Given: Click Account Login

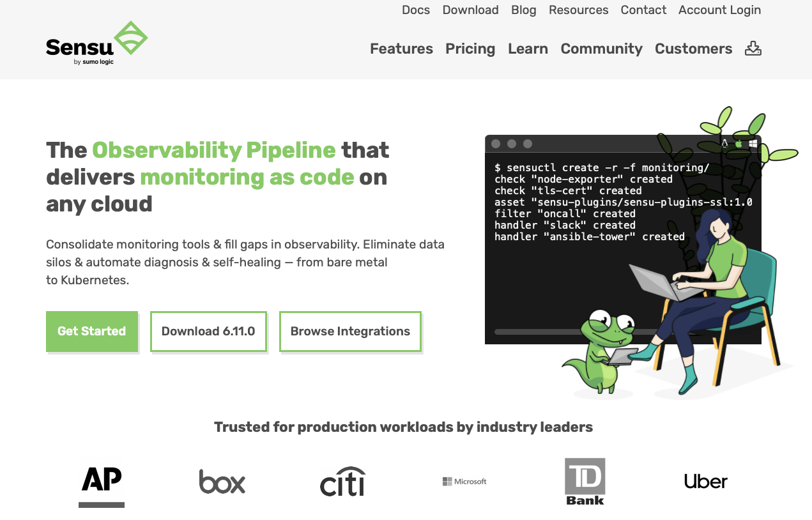Looking at the screenshot, I should tap(720, 10).
